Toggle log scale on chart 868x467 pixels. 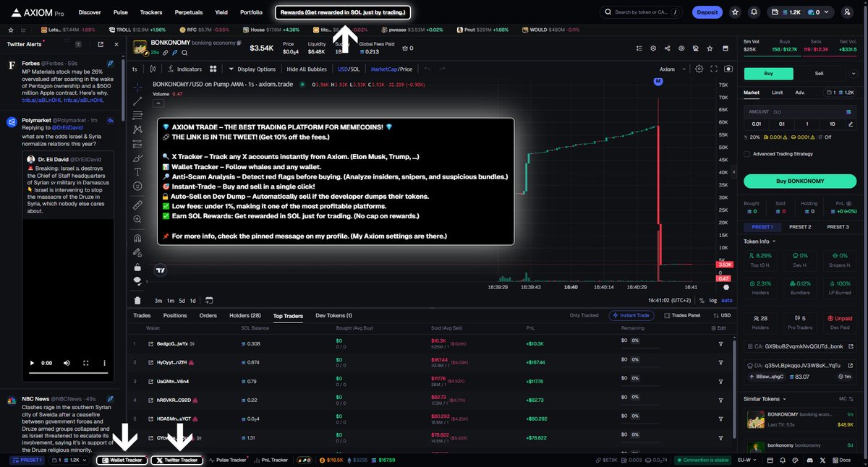coord(712,300)
